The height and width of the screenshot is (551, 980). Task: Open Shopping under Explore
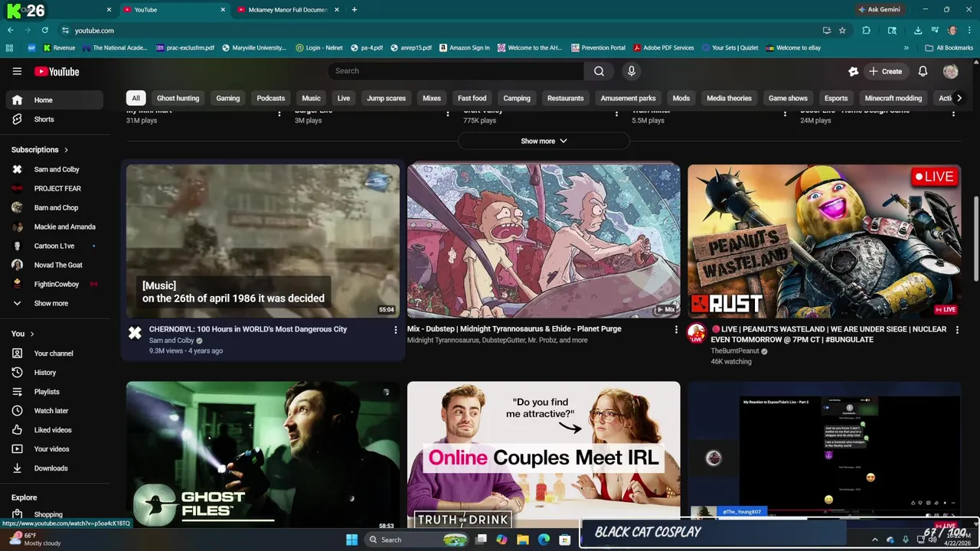54,514
